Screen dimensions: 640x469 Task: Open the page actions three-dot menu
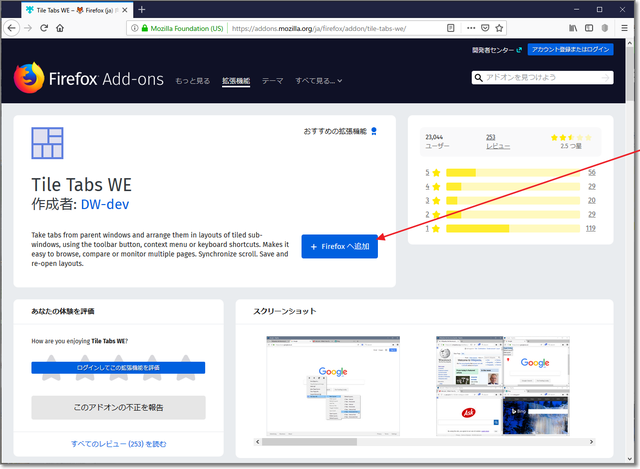coord(471,28)
